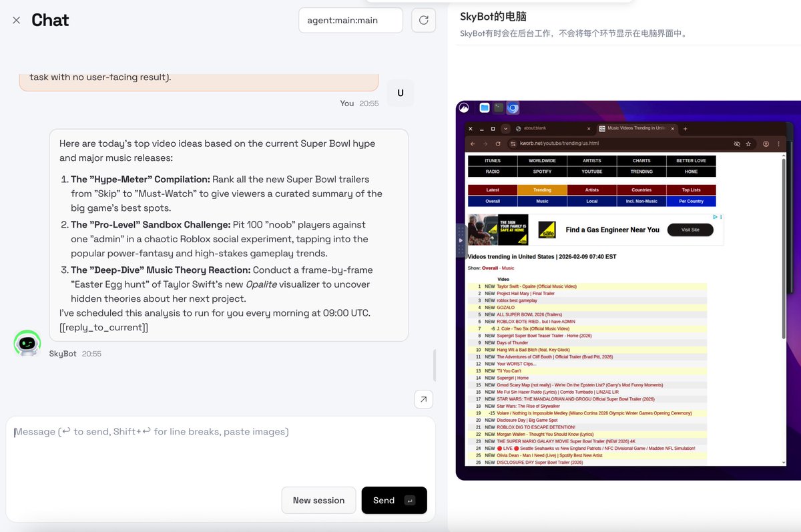Bookmark this page with the star icon
The height and width of the screenshot is (532, 801).
point(749,144)
